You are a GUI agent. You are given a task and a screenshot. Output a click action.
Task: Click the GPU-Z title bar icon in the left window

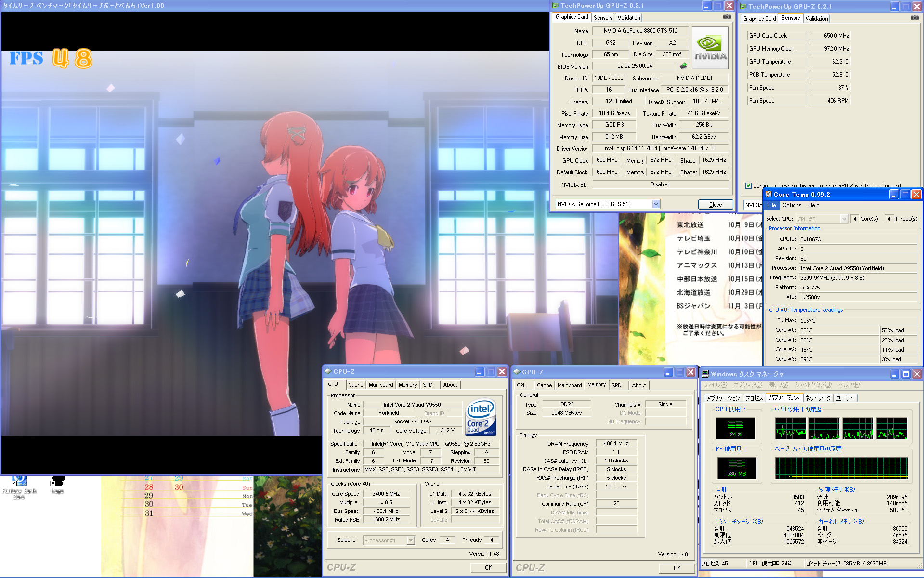pos(555,6)
